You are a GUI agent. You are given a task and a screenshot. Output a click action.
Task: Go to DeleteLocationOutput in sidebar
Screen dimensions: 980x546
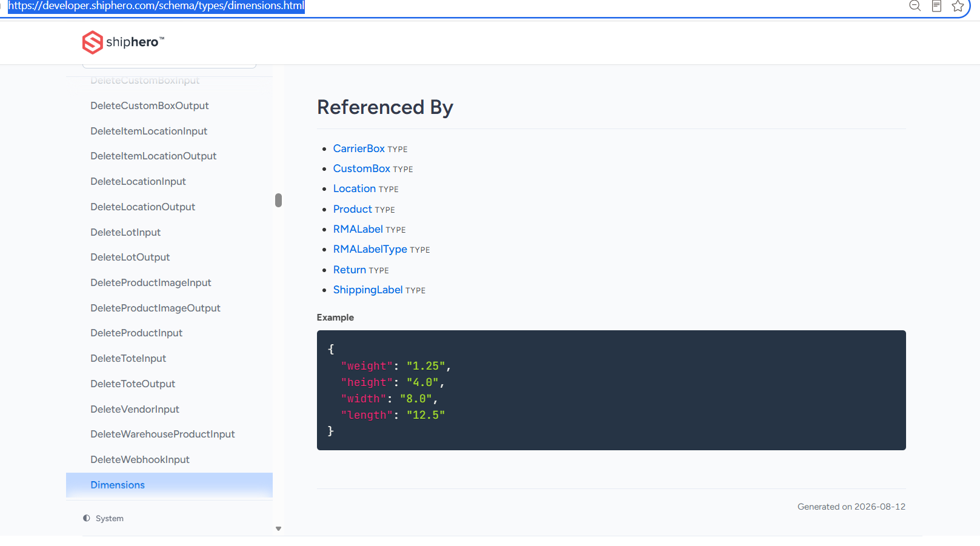[x=143, y=207]
